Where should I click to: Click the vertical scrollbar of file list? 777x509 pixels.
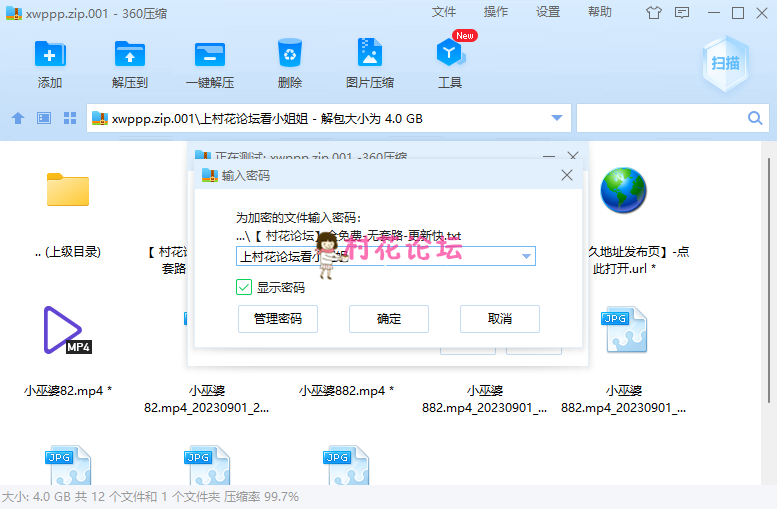click(x=769, y=281)
